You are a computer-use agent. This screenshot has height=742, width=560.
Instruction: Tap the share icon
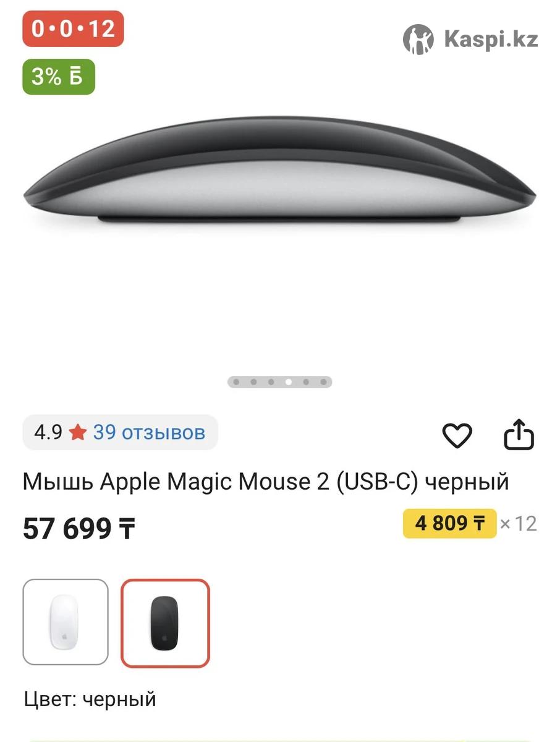click(519, 435)
